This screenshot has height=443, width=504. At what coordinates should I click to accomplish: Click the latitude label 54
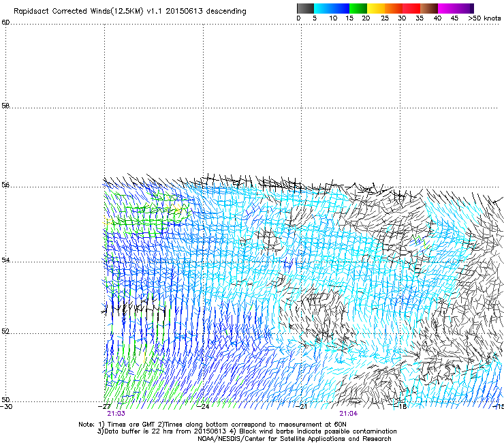coord(5,260)
